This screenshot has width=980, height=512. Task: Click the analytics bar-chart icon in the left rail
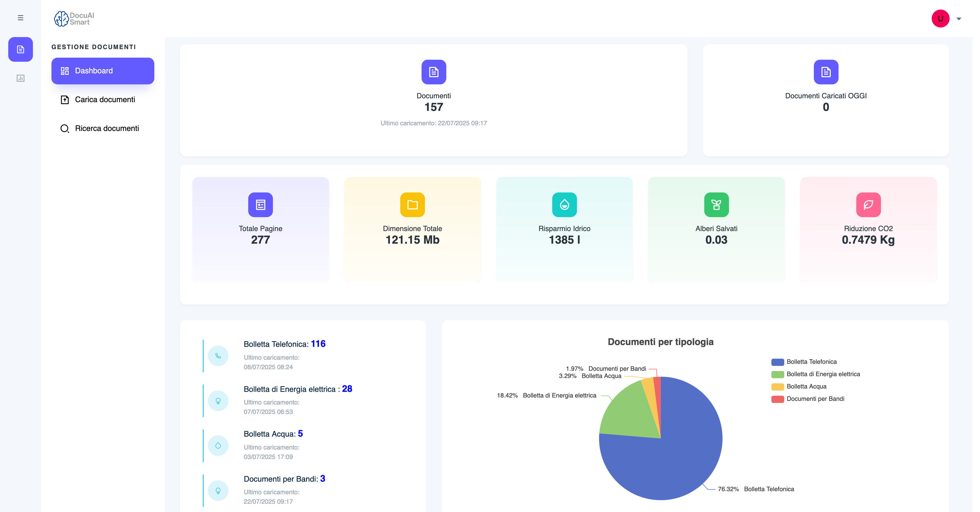[21, 78]
